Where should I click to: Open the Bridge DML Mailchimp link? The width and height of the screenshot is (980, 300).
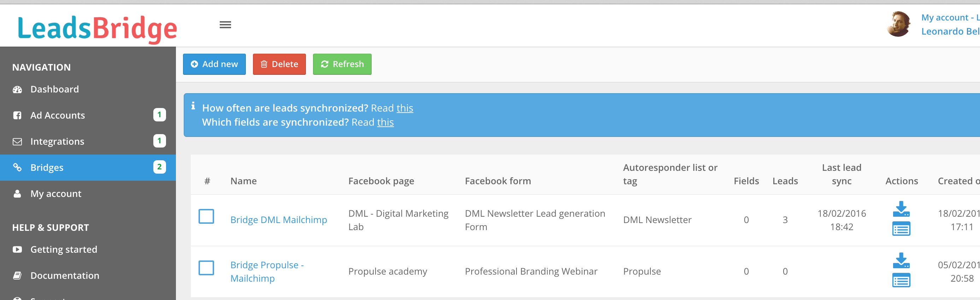coord(278,220)
